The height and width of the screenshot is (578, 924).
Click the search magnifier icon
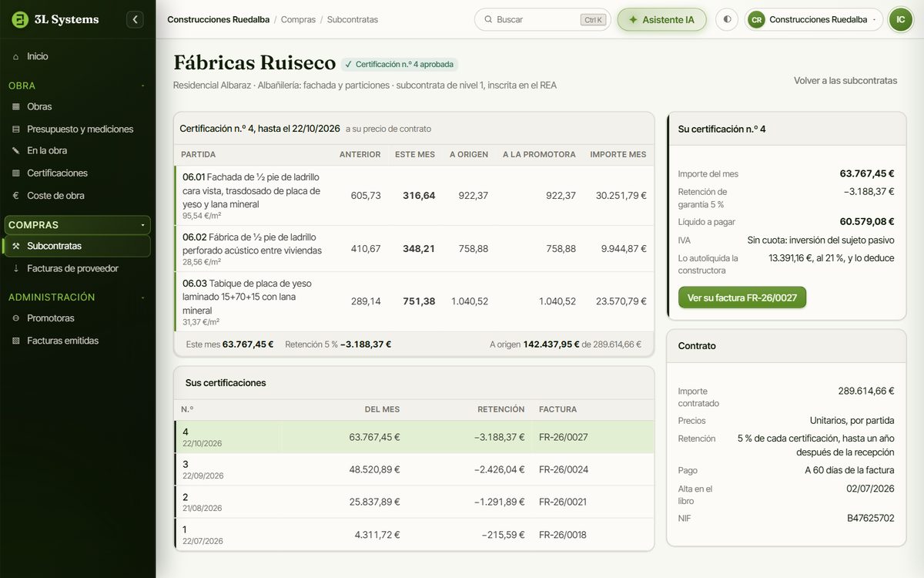coord(487,19)
